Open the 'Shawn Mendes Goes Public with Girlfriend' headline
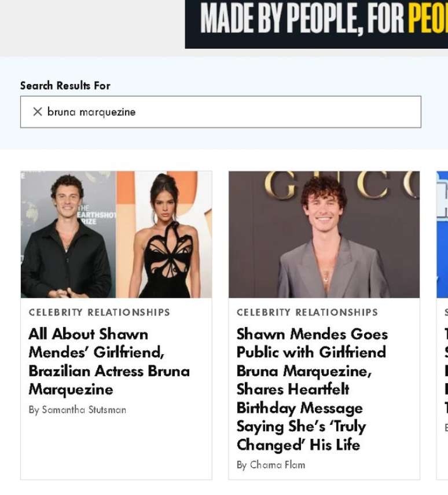Image resolution: width=448 pixels, height=495 pixels. [312, 389]
